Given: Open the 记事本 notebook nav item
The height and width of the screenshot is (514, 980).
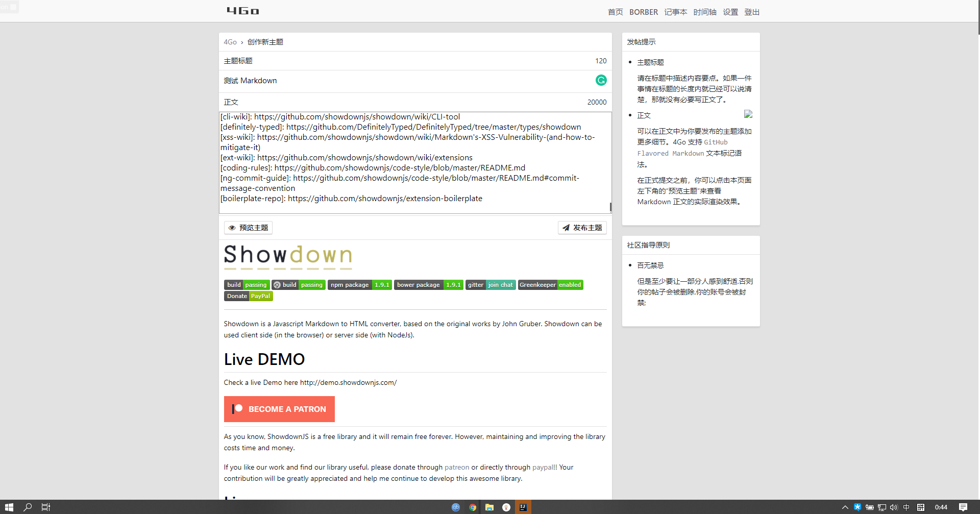Looking at the screenshot, I should (675, 12).
